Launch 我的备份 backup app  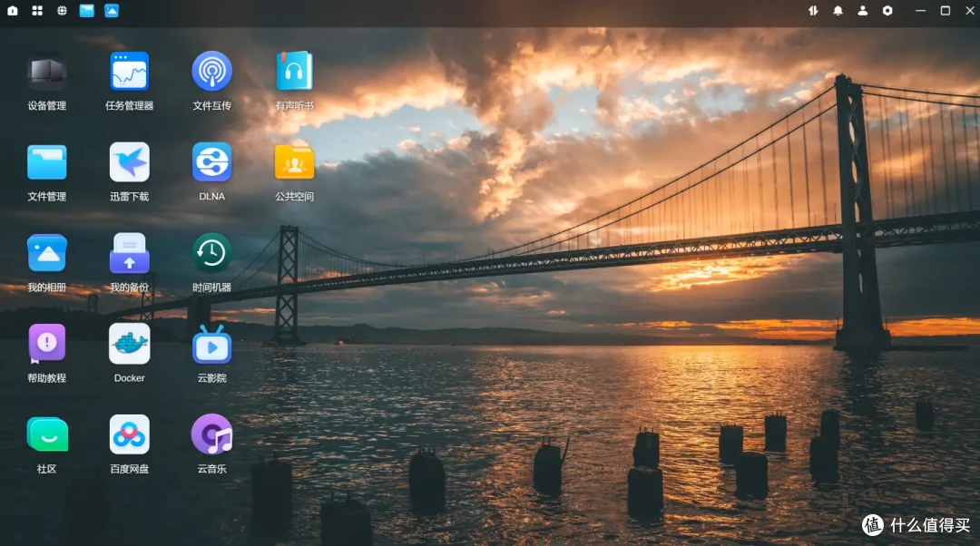130,253
